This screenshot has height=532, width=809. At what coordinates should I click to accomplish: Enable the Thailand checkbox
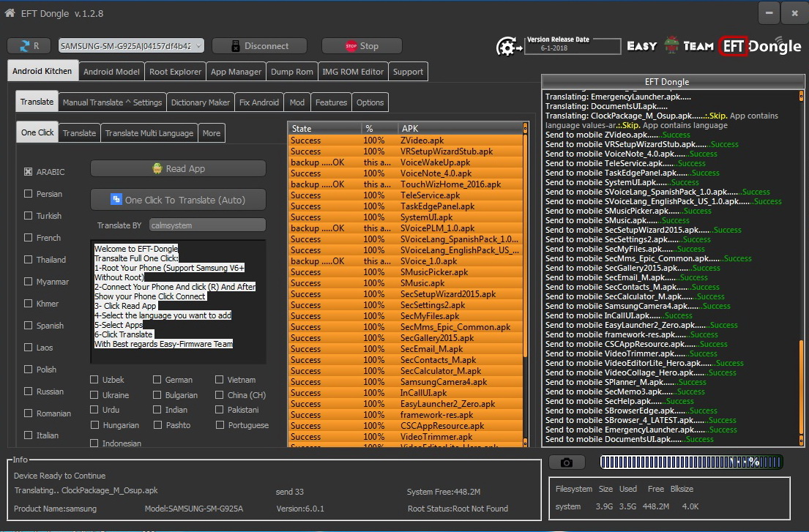[29, 259]
